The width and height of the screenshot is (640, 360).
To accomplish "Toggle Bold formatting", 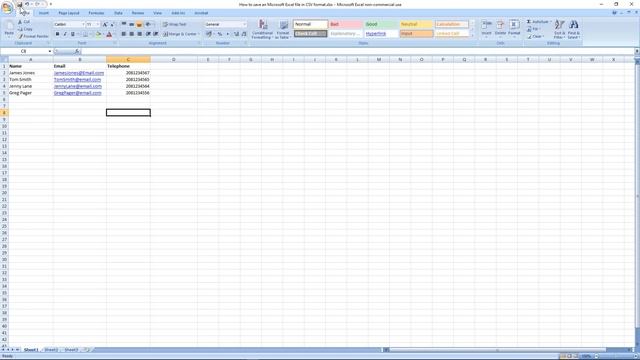I will (x=57, y=34).
